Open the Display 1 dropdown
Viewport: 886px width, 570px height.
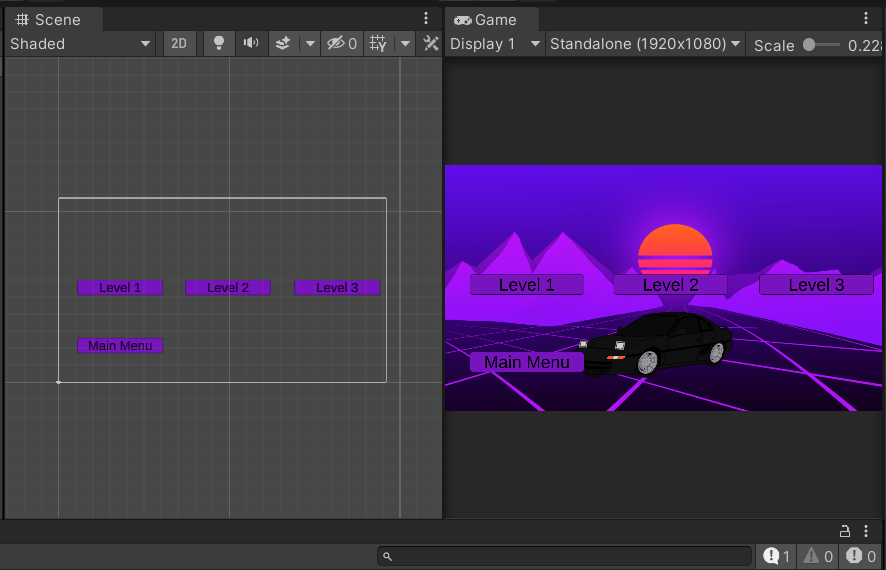(x=495, y=44)
